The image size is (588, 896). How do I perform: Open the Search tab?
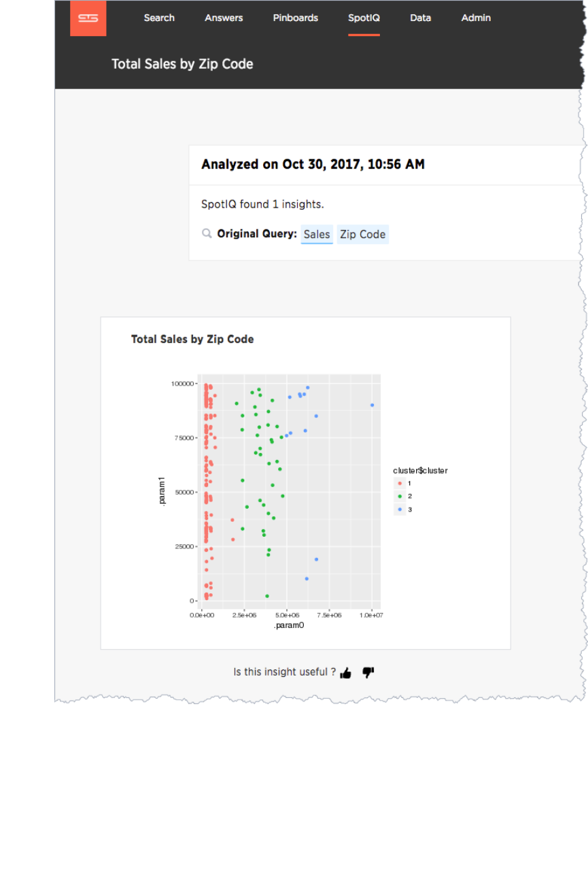pyautogui.click(x=159, y=18)
